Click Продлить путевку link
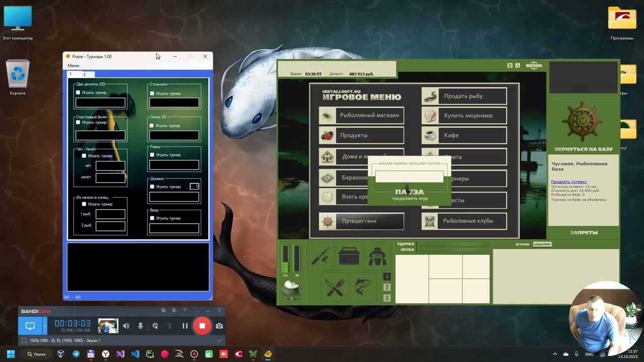The image size is (644, 362). 569,182
